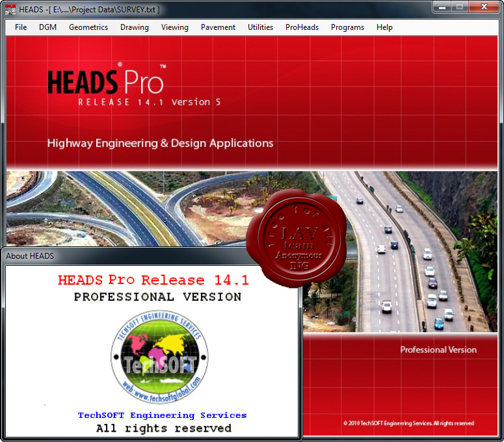Open the Programs menu
Image resolution: width=504 pixels, height=442 pixels.
[347, 27]
